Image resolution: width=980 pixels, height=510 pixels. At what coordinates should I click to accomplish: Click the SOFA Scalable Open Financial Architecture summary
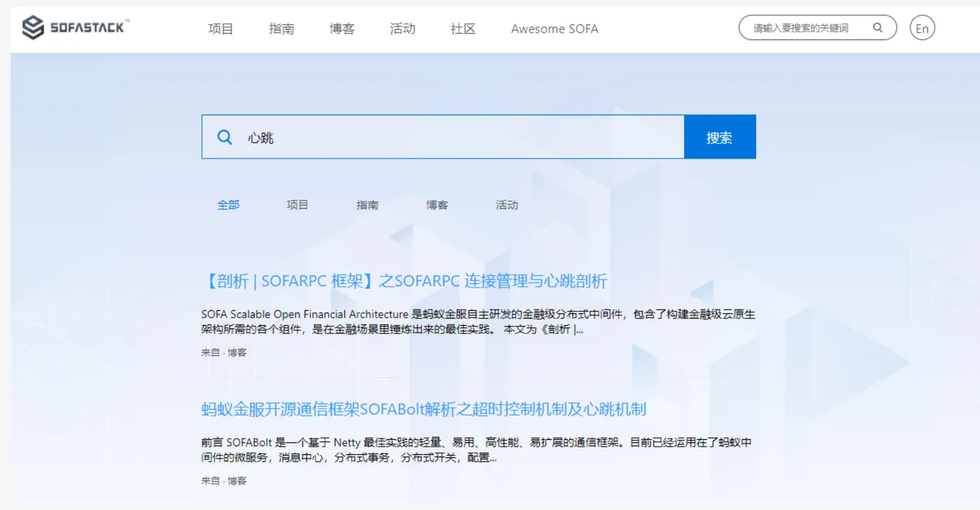pyautogui.click(x=478, y=322)
